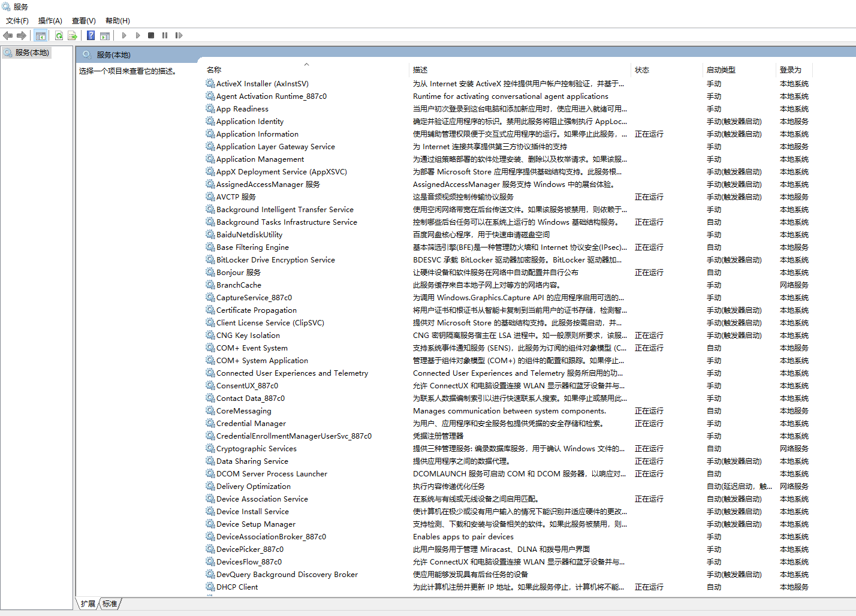
Task: Open help with the question mark icon
Action: (91, 36)
